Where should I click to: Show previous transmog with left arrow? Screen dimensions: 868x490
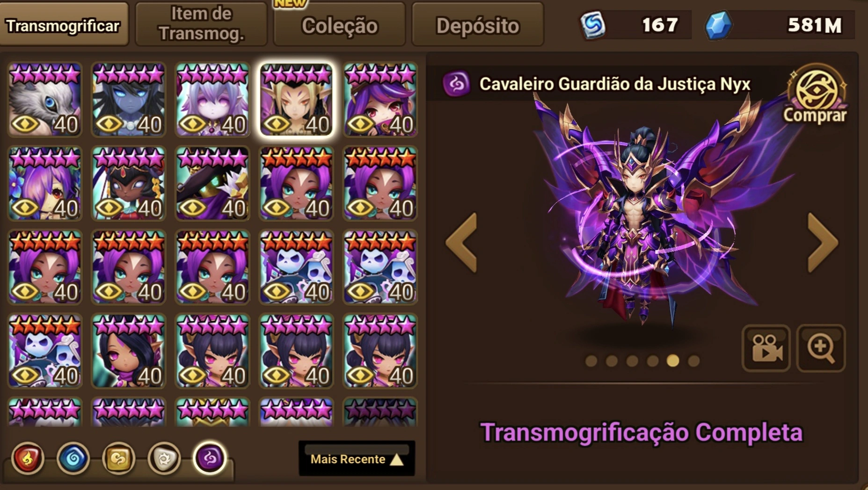(x=462, y=242)
